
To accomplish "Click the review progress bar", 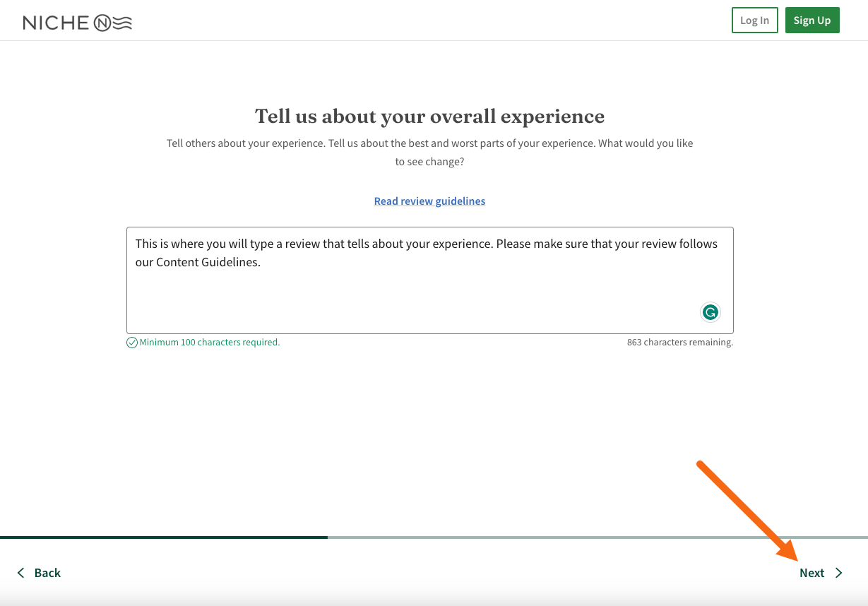I will (434, 537).
